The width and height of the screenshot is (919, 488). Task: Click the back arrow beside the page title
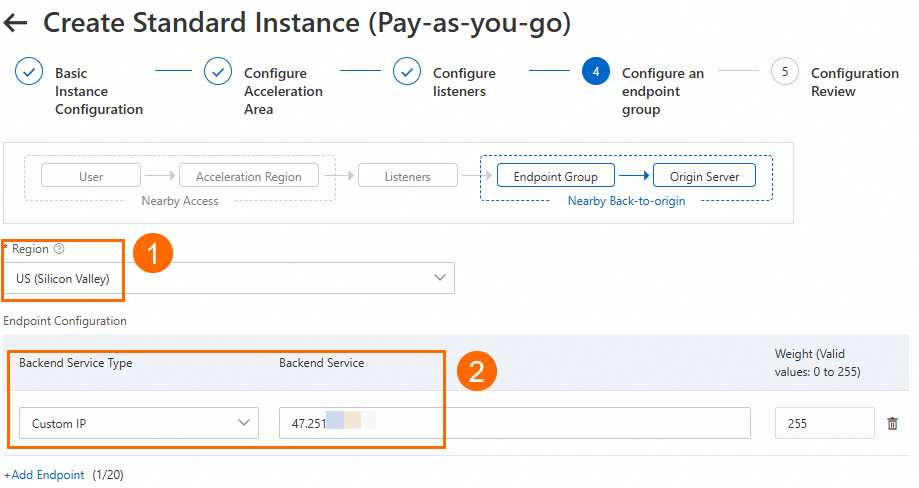click(16, 22)
